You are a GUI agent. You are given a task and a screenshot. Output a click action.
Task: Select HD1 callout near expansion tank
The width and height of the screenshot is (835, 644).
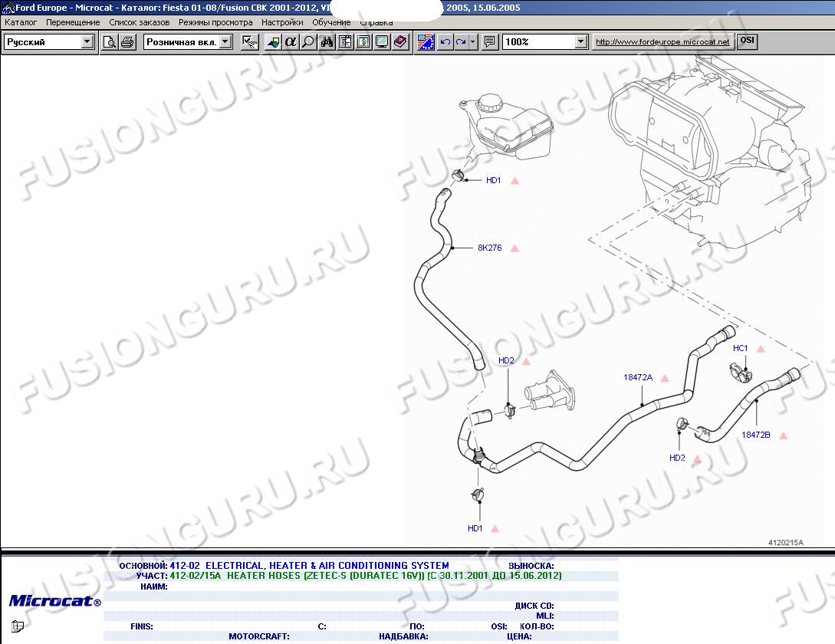pyautogui.click(x=494, y=181)
